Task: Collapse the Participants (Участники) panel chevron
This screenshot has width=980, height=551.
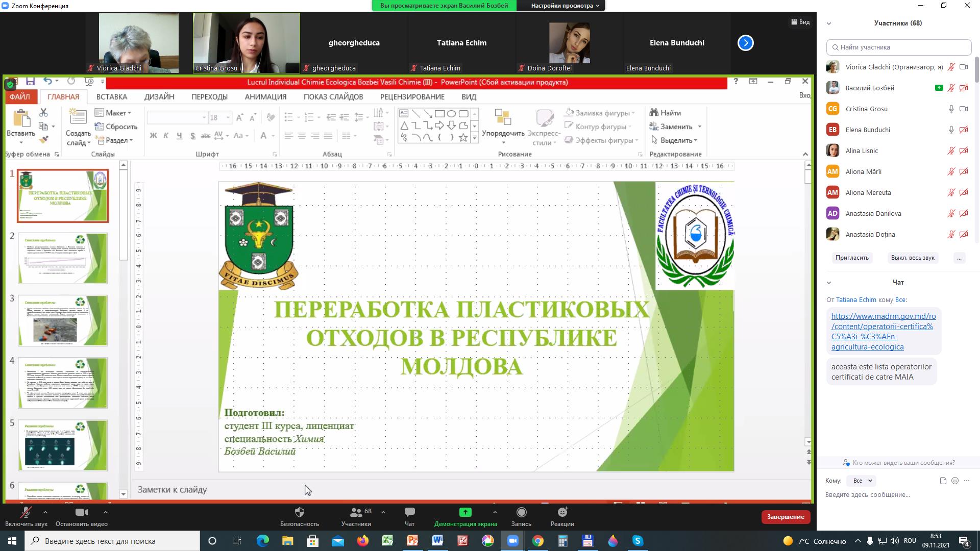Action: (829, 23)
